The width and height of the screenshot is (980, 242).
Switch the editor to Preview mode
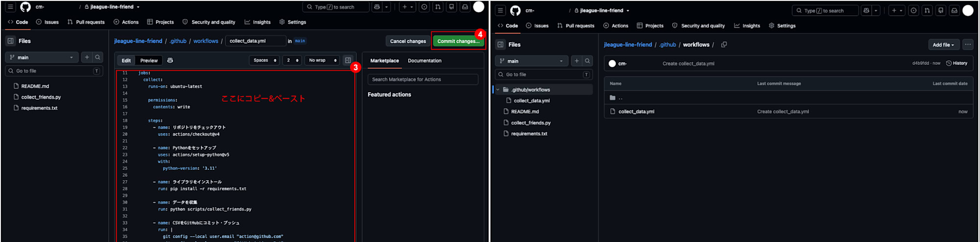[x=149, y=60]
